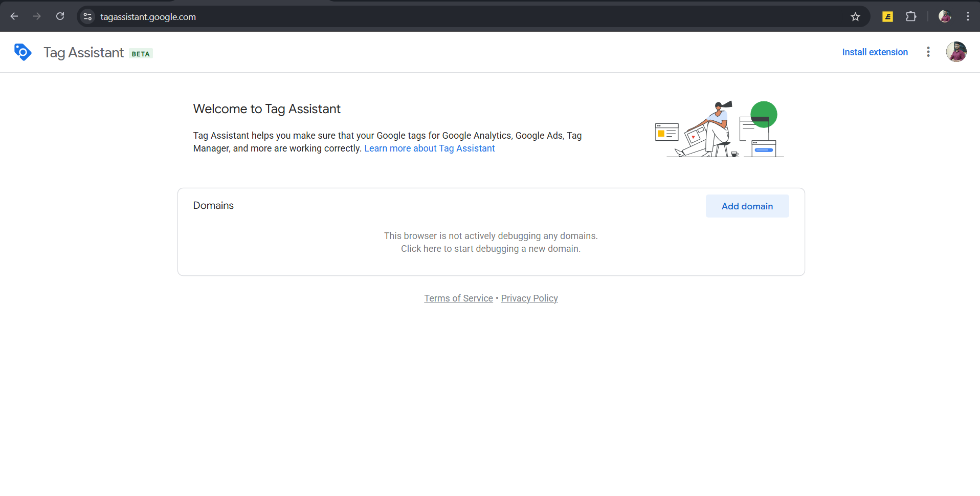Click the Tag Assistant logo icon
The height and width of the screenshot is (496, 980).
click(23, 52)
